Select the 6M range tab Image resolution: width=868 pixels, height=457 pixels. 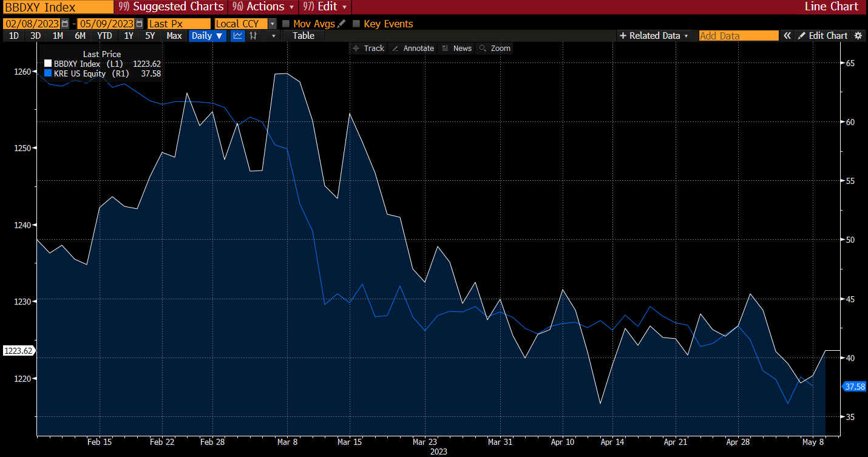point(80,36)
